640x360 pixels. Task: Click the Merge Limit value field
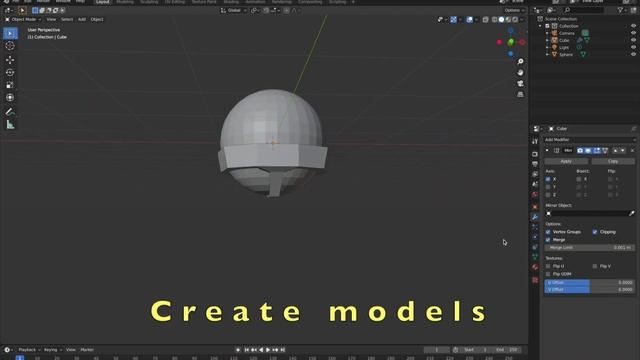pyautogui.click(x=590, y=248)
